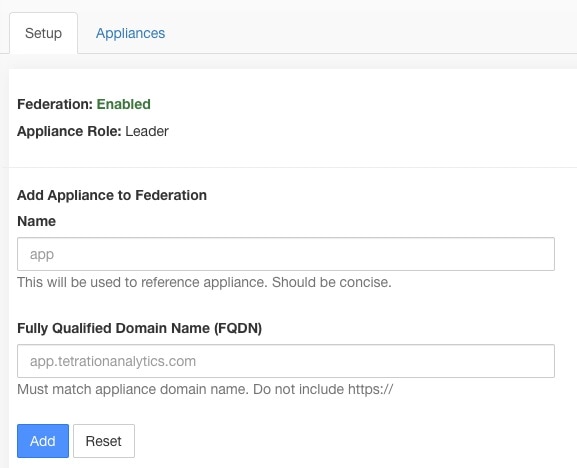Click the Leader role value

point(147,131)
